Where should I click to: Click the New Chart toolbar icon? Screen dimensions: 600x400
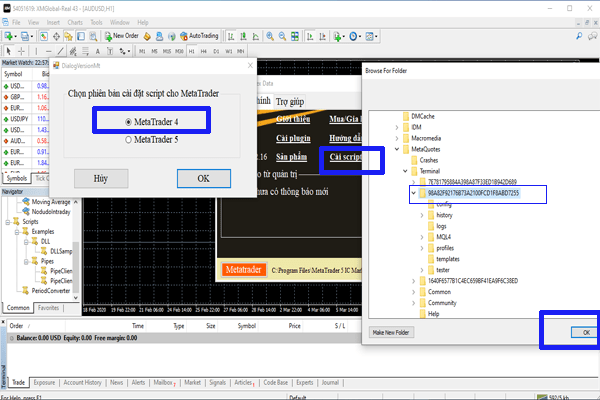click(8, 36)
